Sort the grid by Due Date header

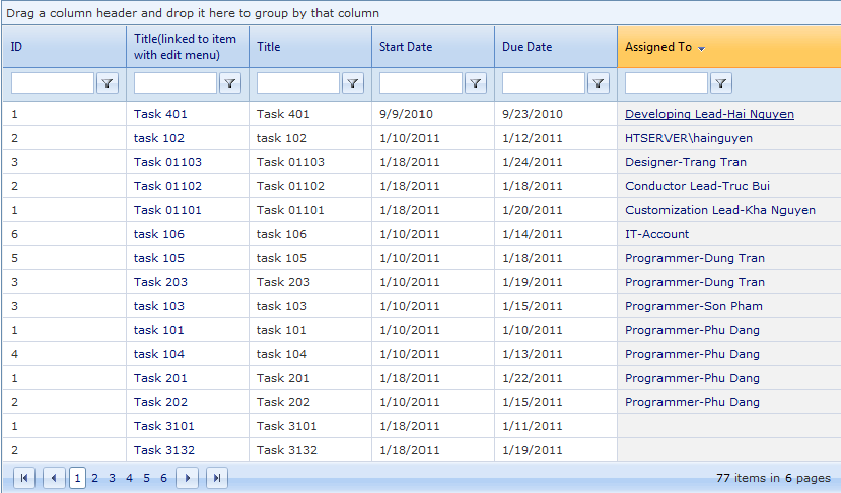click(x=527, y=47)
